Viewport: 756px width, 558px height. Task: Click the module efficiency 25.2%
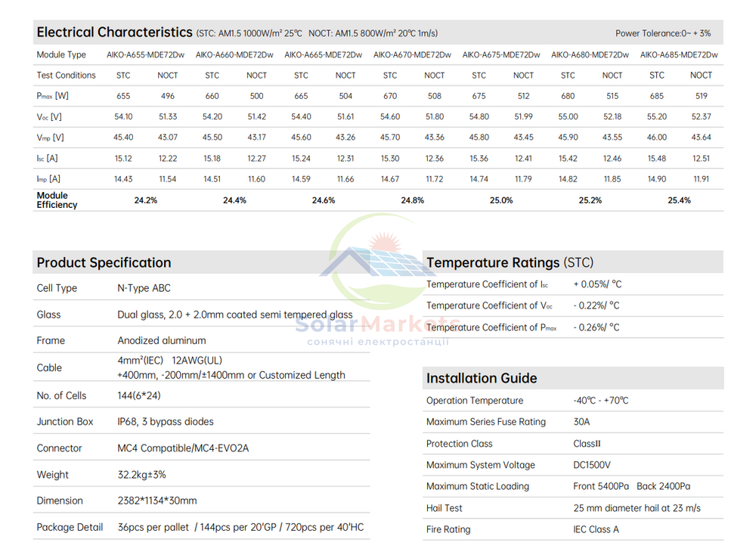tap(590, 200)
